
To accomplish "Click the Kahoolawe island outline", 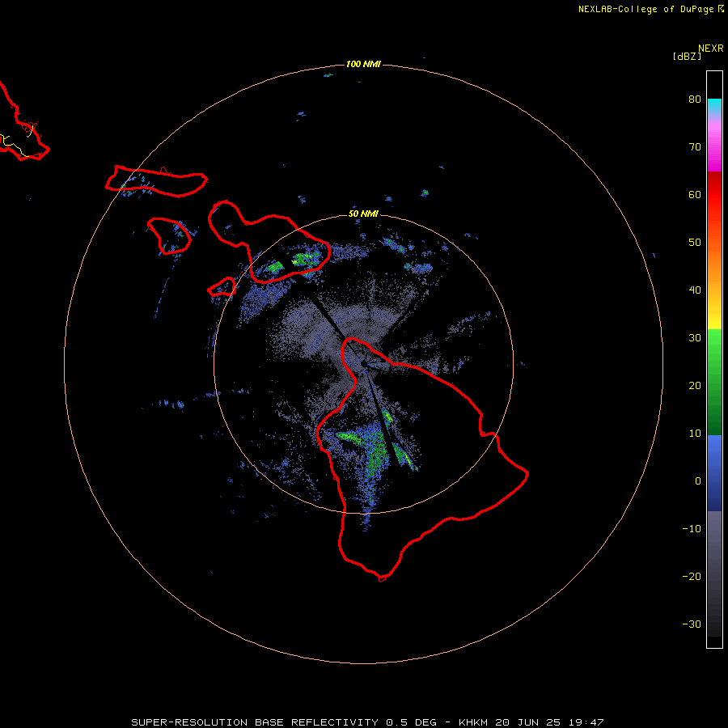I will coord(222,287).
